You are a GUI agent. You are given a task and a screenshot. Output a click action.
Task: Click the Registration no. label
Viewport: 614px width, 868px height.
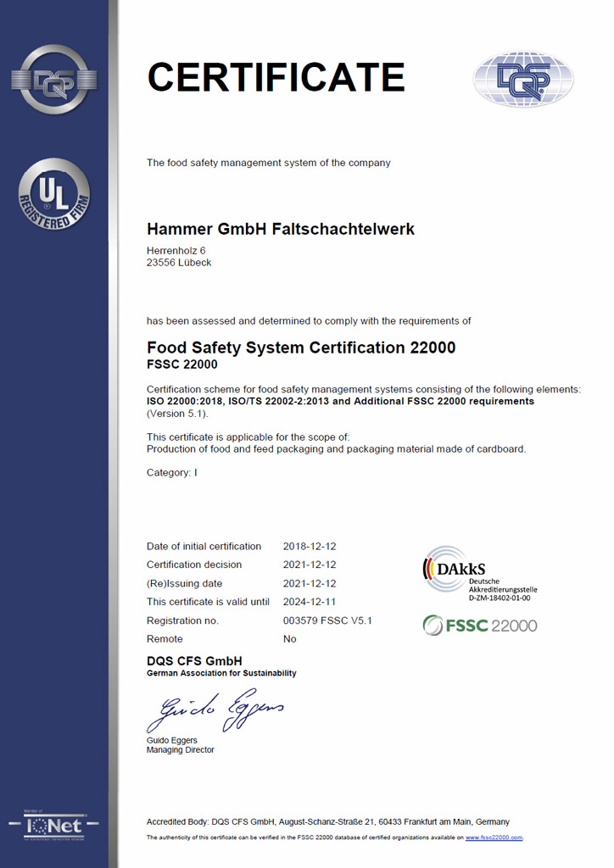point(182,620)
